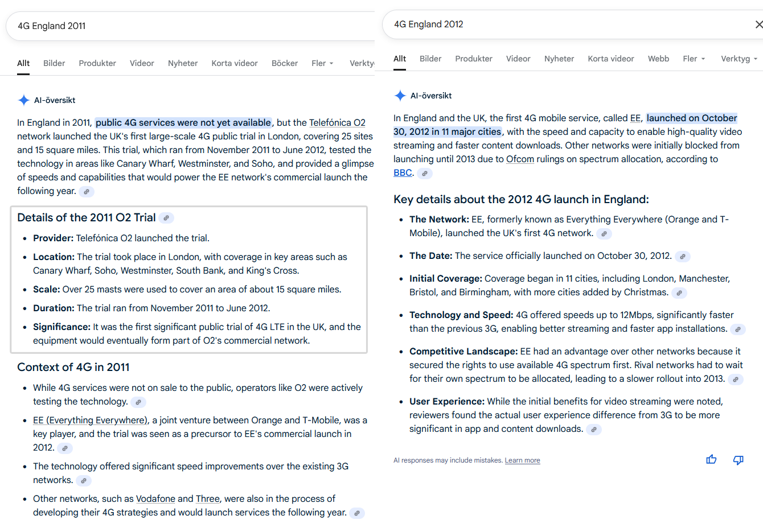
Task: Open the Ofcom link
Action: tap(520, 159)
